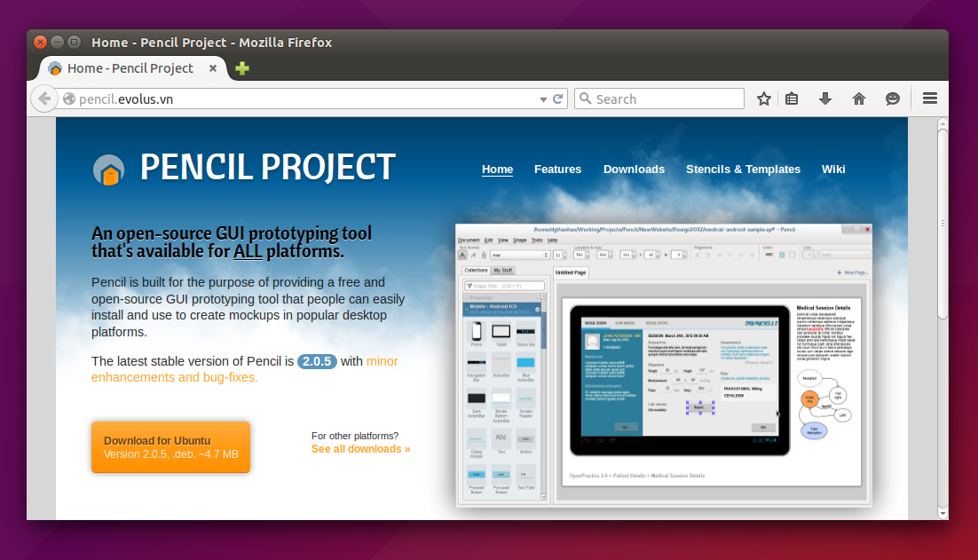
Task: Go to homepage using the home icon
Action: [x=858, y=99]
